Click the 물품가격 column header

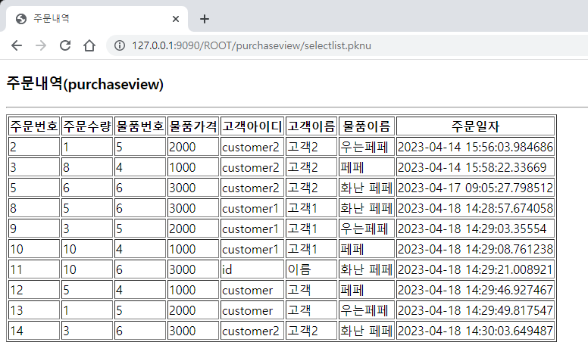(x=193, y=126)
